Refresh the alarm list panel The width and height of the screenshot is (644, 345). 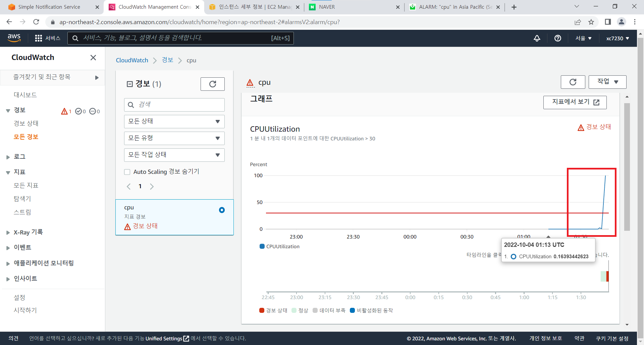point(213,84)
